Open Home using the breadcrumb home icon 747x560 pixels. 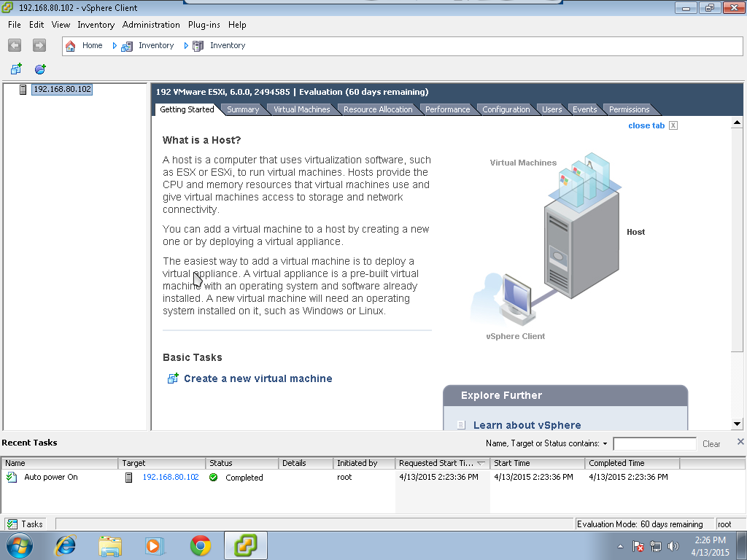[70, 45]
